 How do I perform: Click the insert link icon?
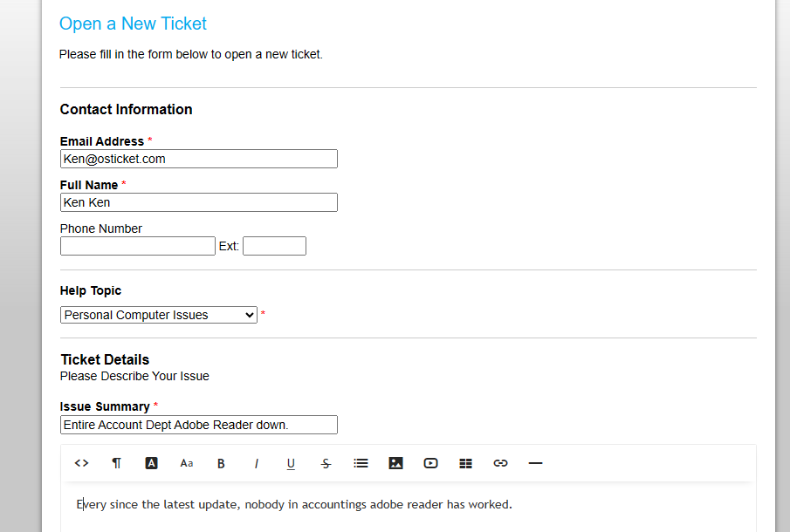500,463
